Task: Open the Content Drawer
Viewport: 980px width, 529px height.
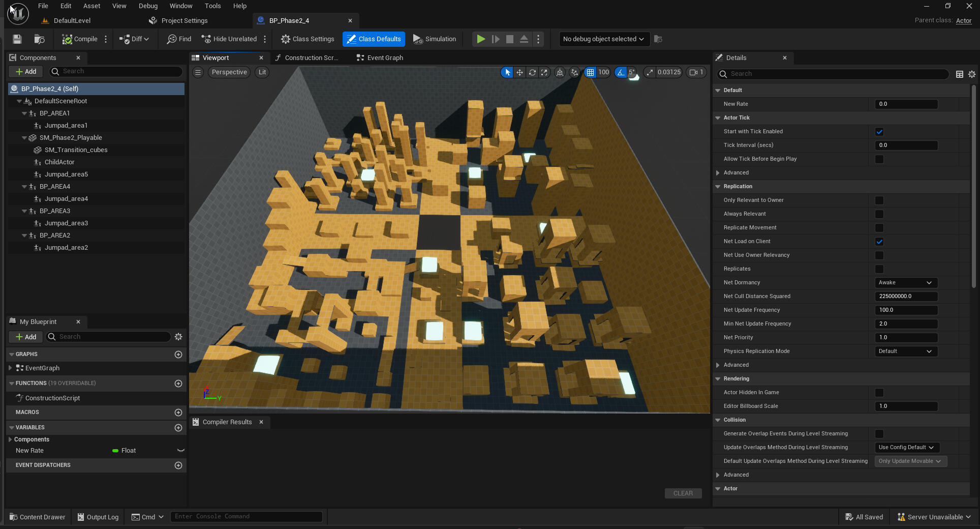Action: [x=38, y=517]
